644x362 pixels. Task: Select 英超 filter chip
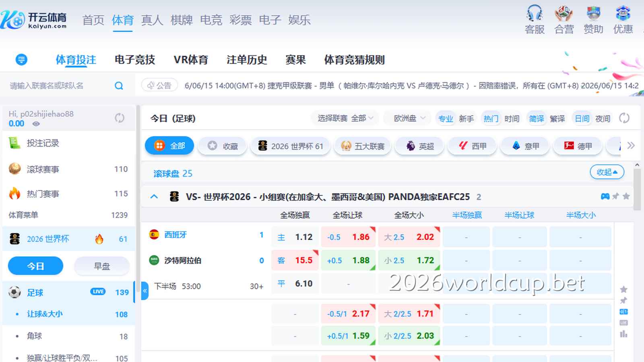tap(419, 146)
